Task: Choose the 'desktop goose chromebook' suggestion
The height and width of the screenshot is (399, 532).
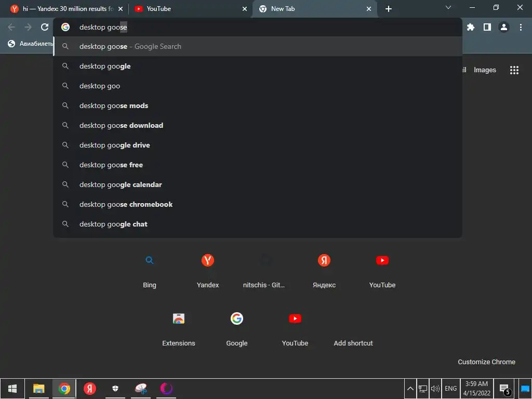Action: pyautogui.click(x=258, y=204)
